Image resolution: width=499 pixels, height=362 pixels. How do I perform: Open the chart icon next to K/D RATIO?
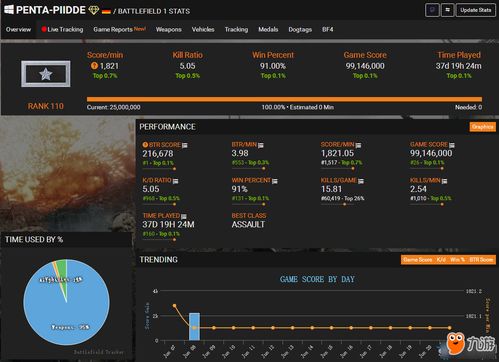pyautogui.click(x=175, y=181)
